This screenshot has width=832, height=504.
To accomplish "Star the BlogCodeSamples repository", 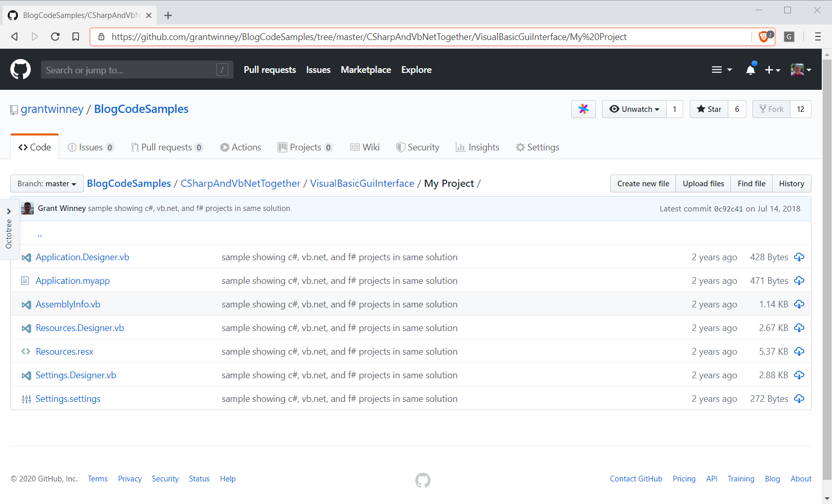I will pos(709,109).
